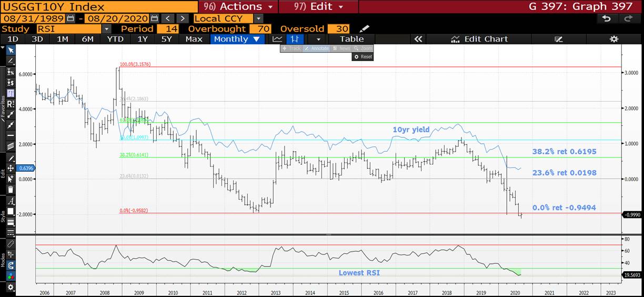
Task: Open the Monthly periodicity dropdown
Action: (237, 39)
